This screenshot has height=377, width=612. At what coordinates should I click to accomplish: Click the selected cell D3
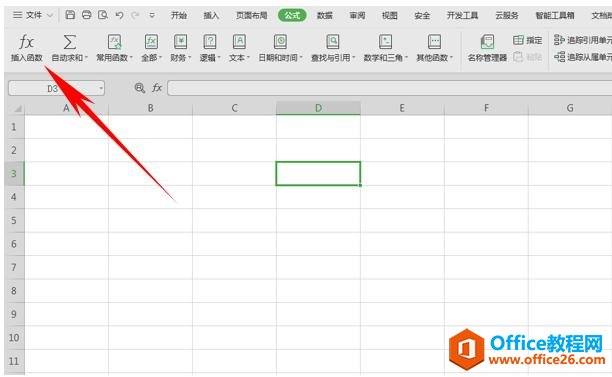318,174
